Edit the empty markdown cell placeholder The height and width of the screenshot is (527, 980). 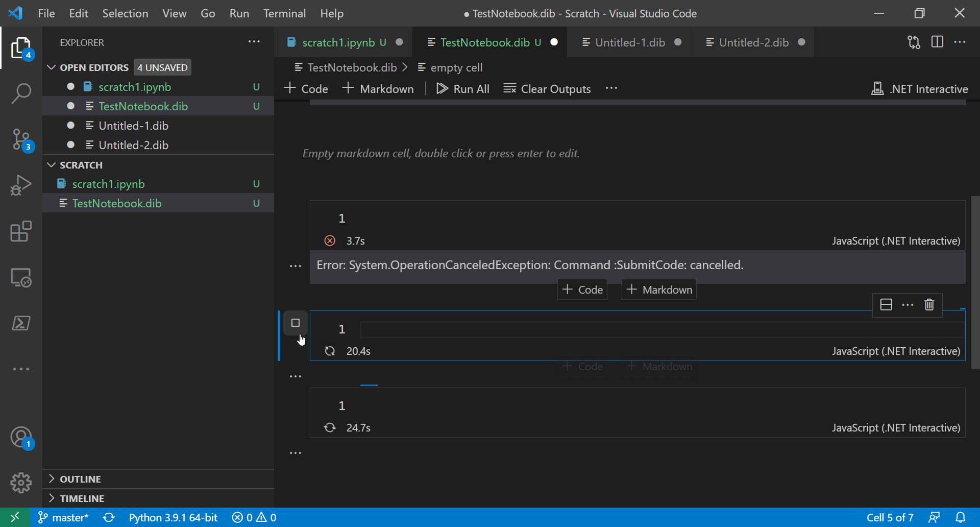coord(441,153)
